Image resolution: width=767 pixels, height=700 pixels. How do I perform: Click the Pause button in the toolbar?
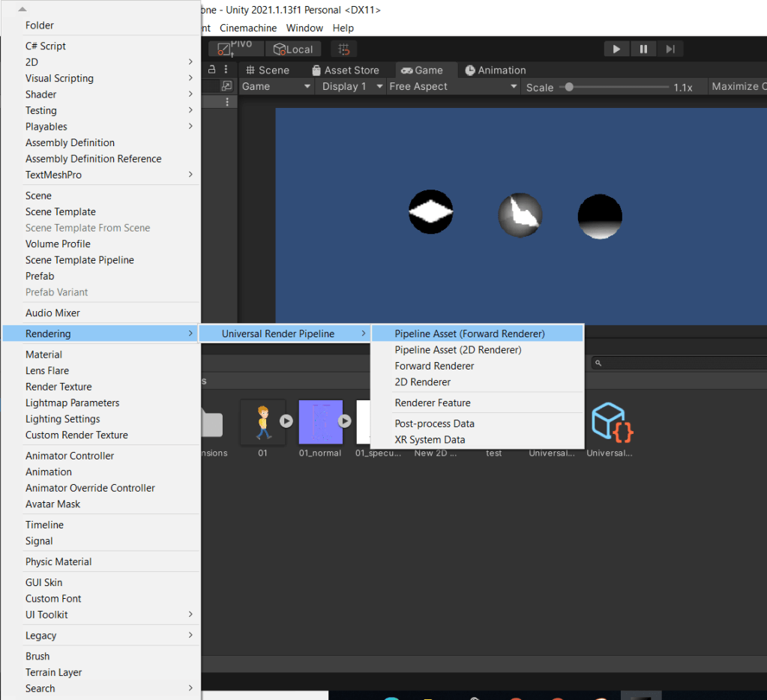coord(643,49)
